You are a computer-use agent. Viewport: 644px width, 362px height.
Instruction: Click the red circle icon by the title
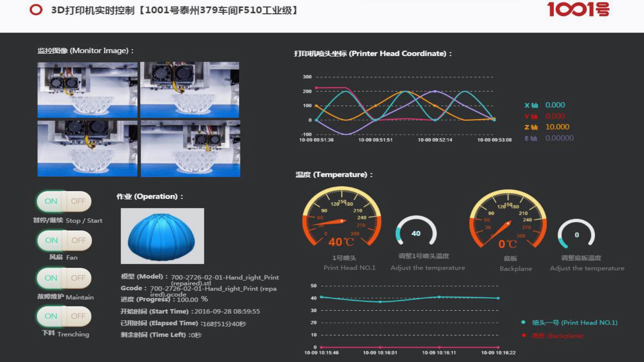(x=36, y=10)
